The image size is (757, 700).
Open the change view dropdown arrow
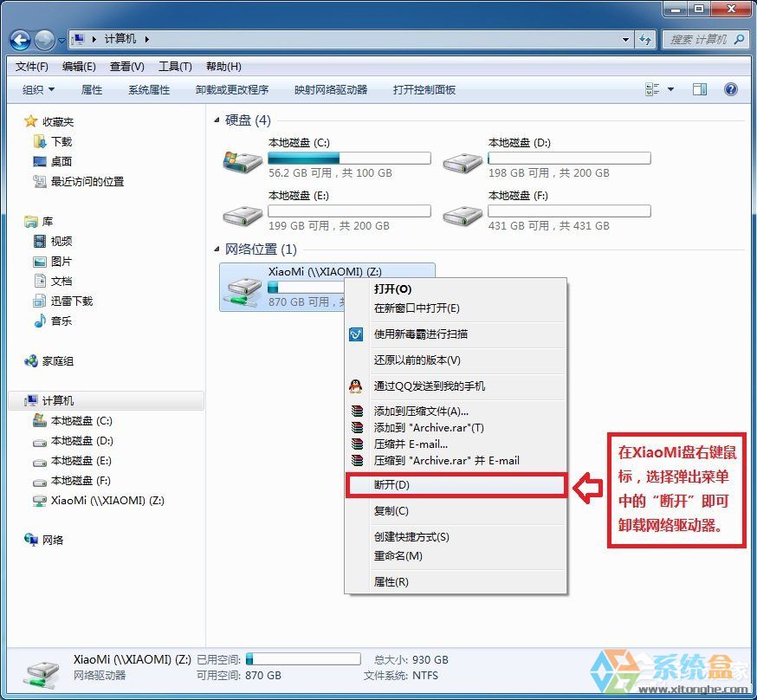(x=671, y=89)
